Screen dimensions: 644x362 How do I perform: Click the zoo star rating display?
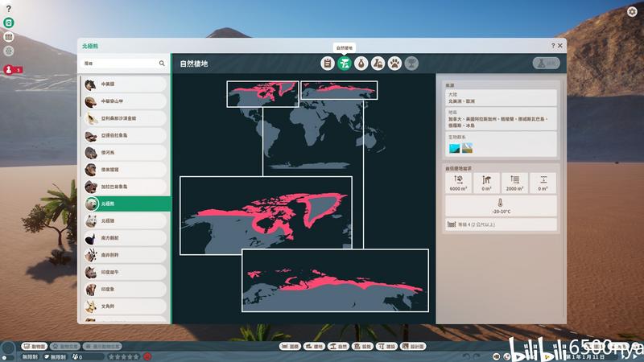point(124,356)
